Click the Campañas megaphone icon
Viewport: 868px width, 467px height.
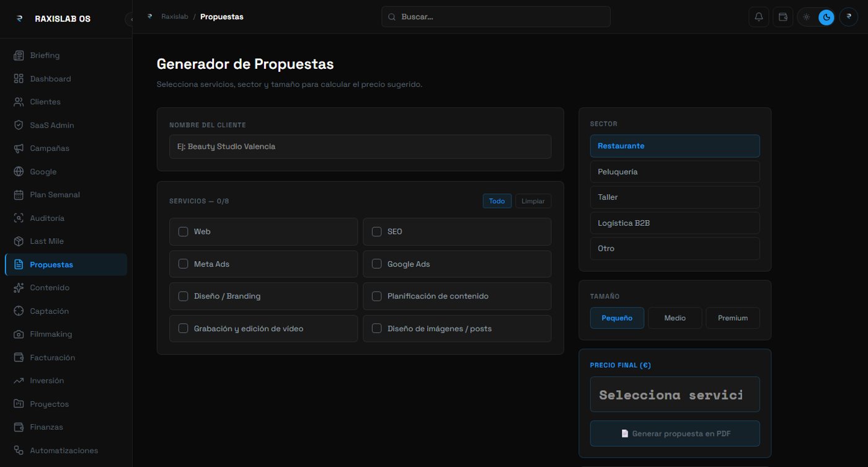pos(19,148)
